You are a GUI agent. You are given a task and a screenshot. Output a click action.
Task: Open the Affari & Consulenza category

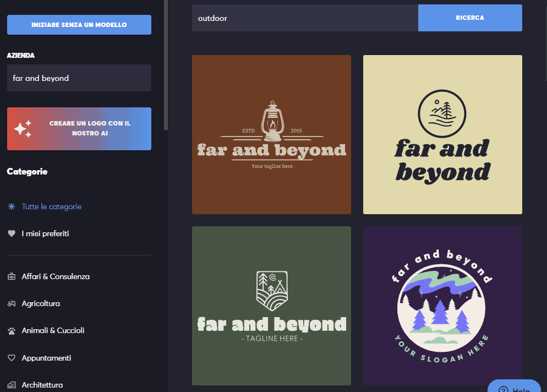click(x=56, y=277)
